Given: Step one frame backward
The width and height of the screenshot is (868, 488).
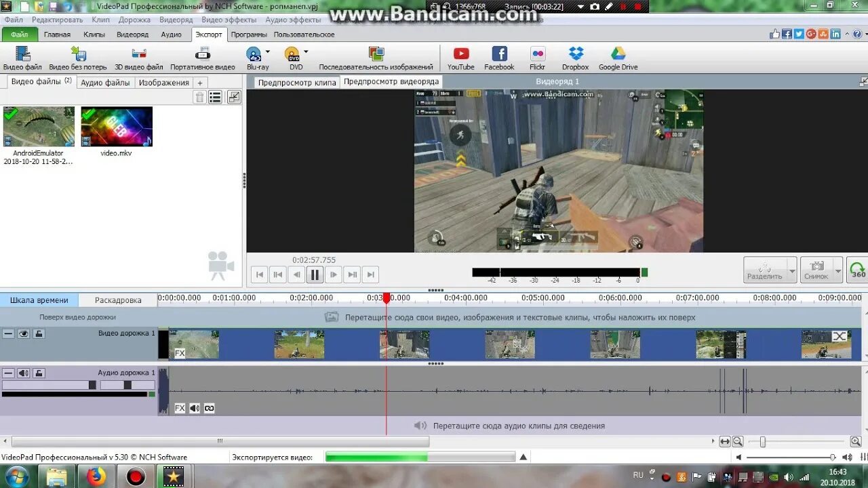Looking at the screenshot, I should coord(296,274).
